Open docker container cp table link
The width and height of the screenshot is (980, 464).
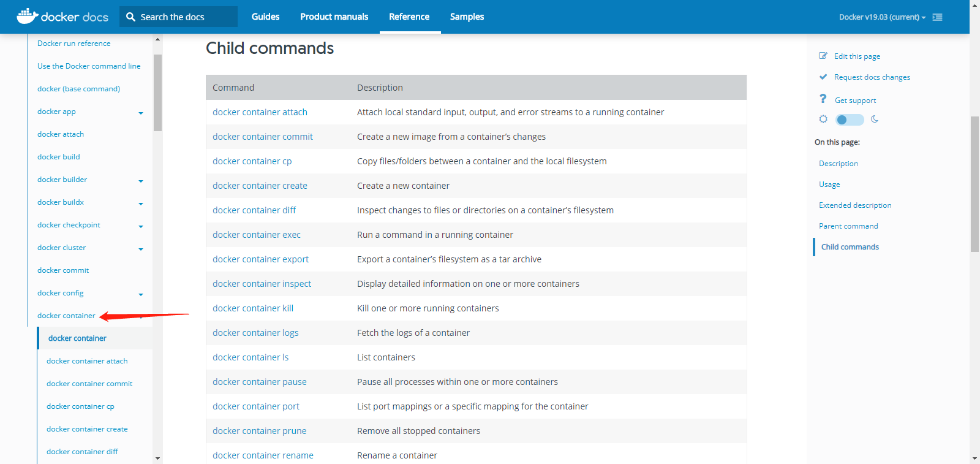[252, 161]
